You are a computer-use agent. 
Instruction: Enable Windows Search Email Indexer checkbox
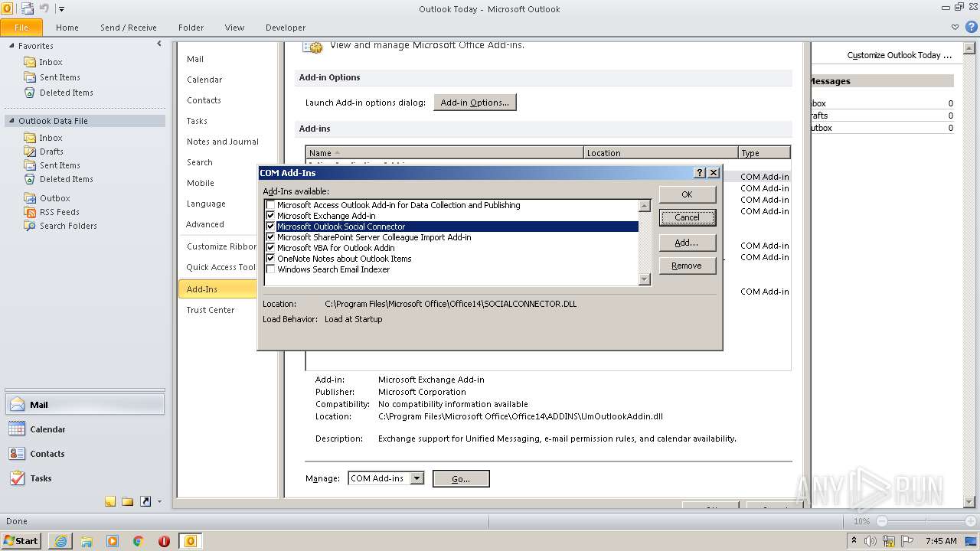(270, 269)
